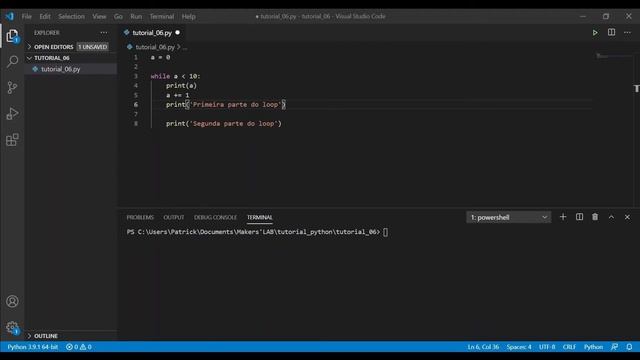Click the breadcrumb '...' after tutorial_06.py
Viewport: 640px width, 360px height.
click(185, 47)
